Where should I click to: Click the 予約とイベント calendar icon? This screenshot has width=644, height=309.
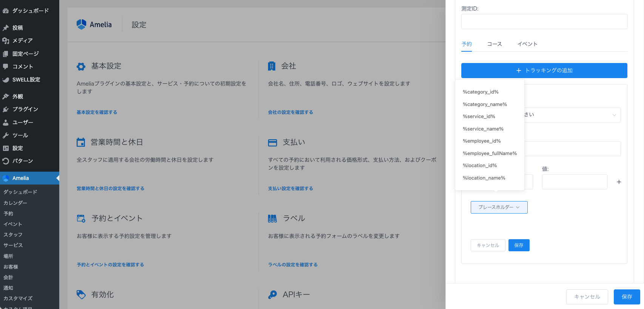tap(81, 218)
